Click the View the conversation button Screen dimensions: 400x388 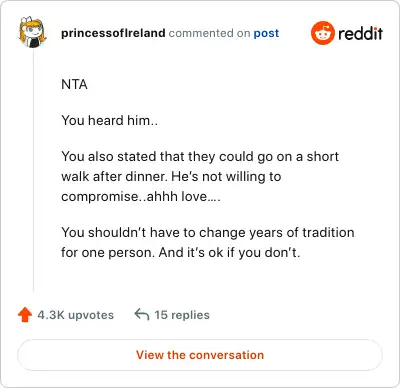200,355
